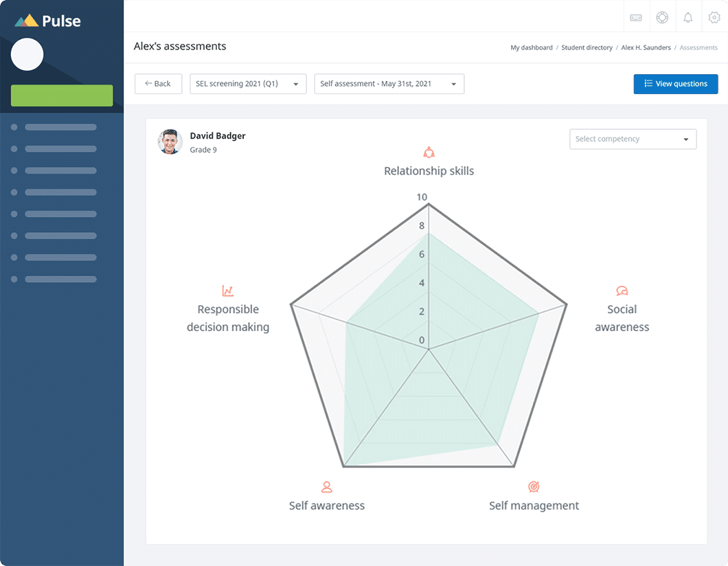Click the Social awareness speech bubble icon
728x566 pixels.
pyautogui.click(x=622, y=291)
